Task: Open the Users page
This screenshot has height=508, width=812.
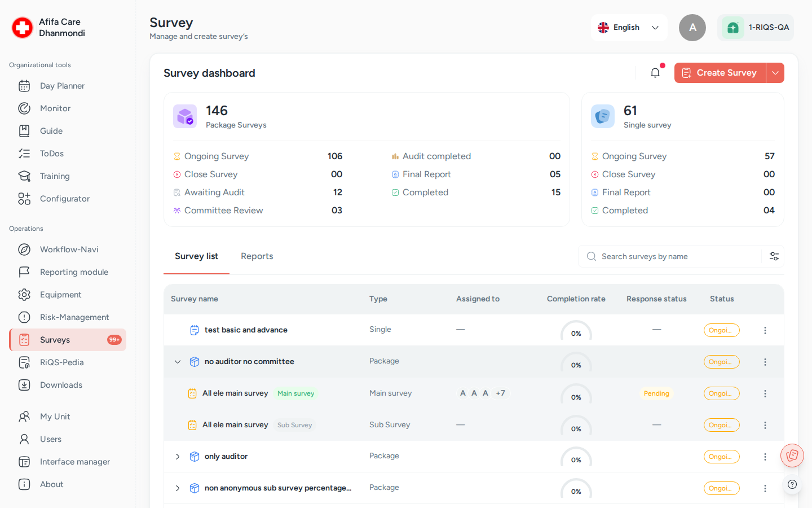Action: click(68, 439)
